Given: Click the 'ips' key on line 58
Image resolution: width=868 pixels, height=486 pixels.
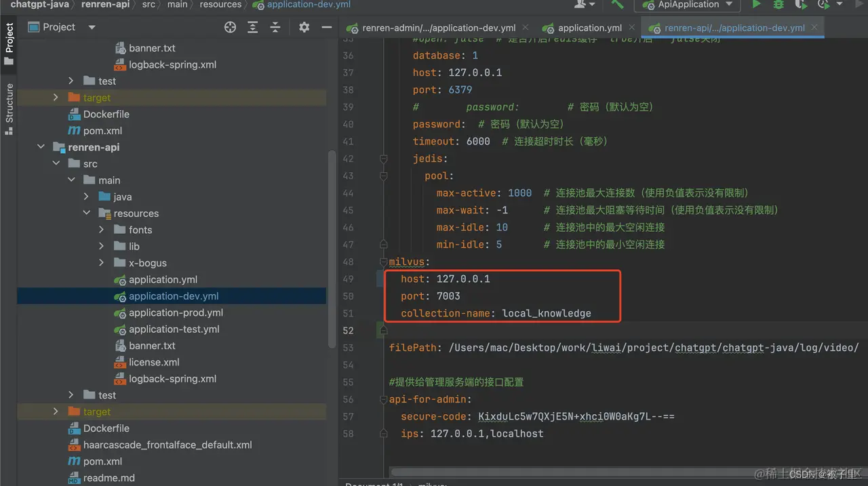Looking at the screenshot, I should 410,434.
